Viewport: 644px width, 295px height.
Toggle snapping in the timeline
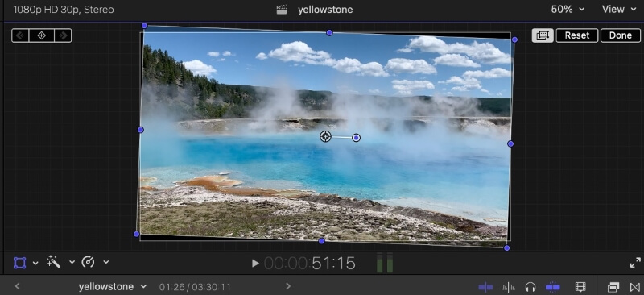(553, 287)
